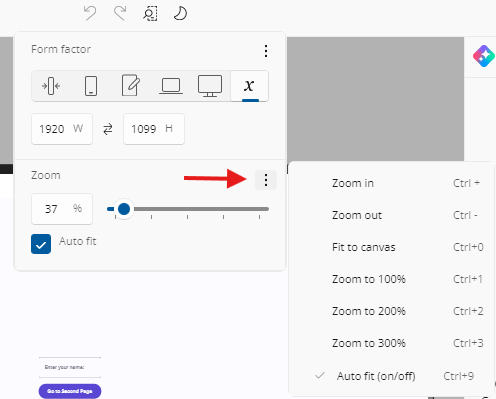Uncheck the Auto fit checkbox

[41, 244]
